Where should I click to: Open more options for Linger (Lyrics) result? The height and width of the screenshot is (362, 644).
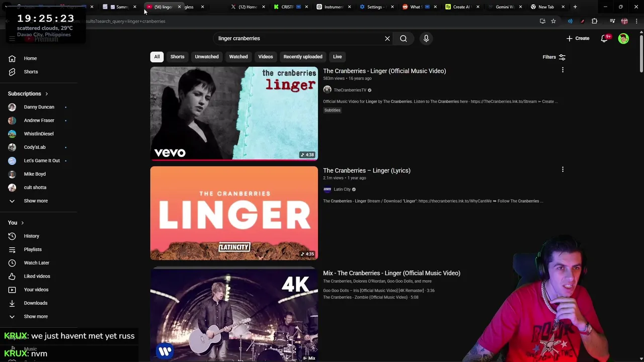click(x=562, y=169)
